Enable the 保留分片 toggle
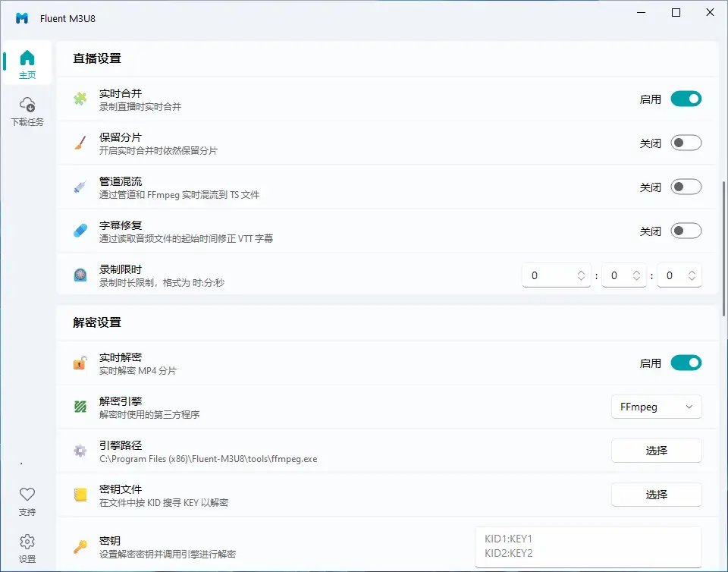Screen dimensions: 728x572 (x=686, y=142)
